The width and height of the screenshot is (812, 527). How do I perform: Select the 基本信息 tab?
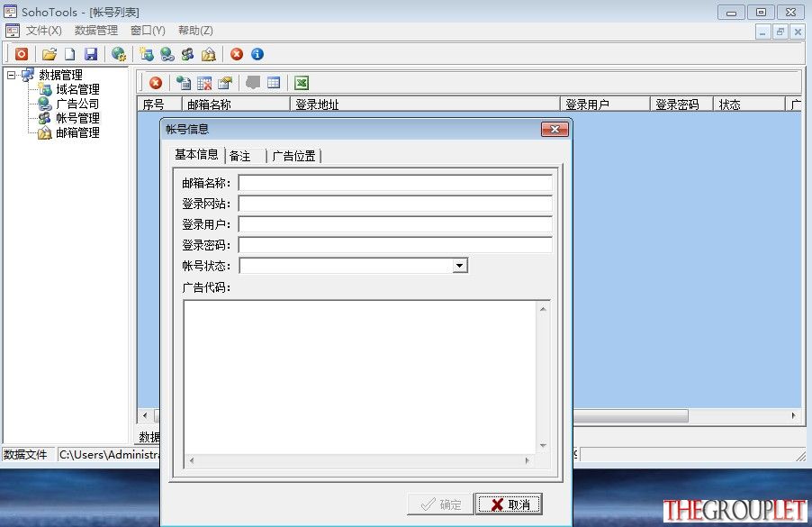click(197, 154)
